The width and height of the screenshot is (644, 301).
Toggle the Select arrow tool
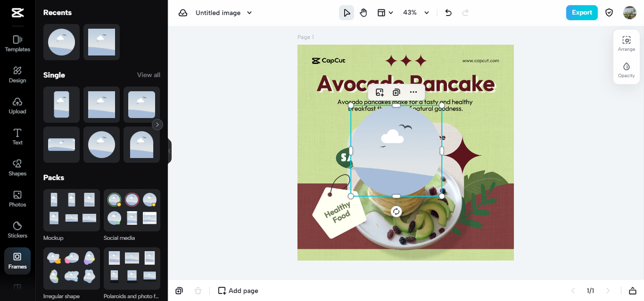(x=346, y=13)
